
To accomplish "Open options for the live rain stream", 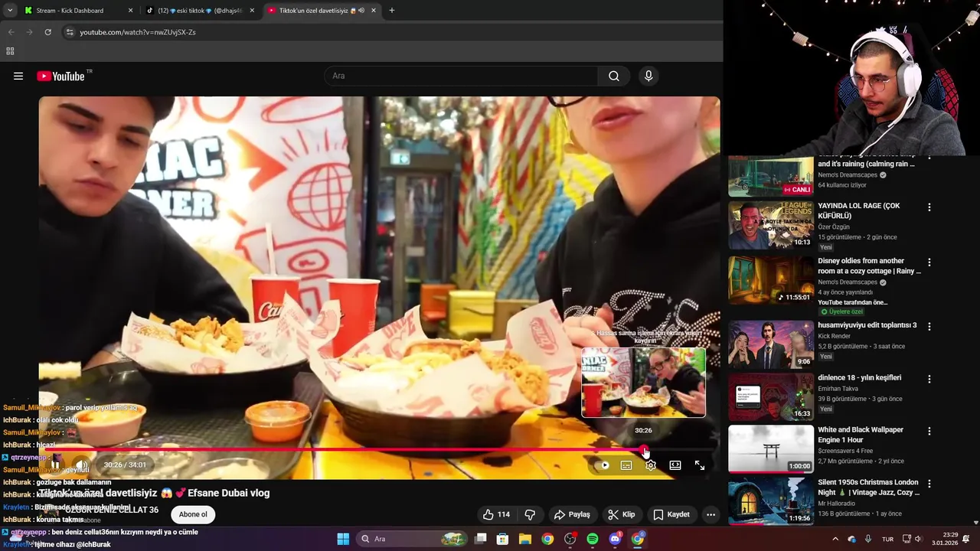I will point(929,159).
